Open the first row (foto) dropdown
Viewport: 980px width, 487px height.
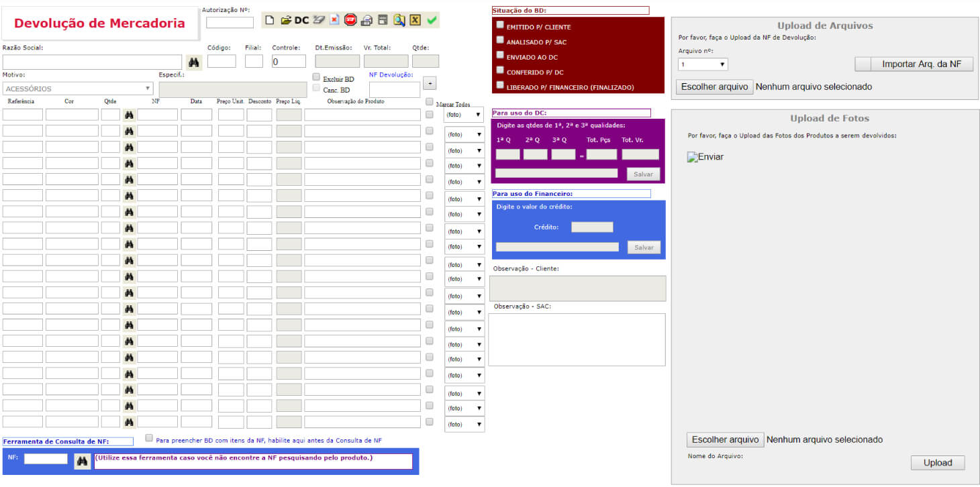coord(464,115)
